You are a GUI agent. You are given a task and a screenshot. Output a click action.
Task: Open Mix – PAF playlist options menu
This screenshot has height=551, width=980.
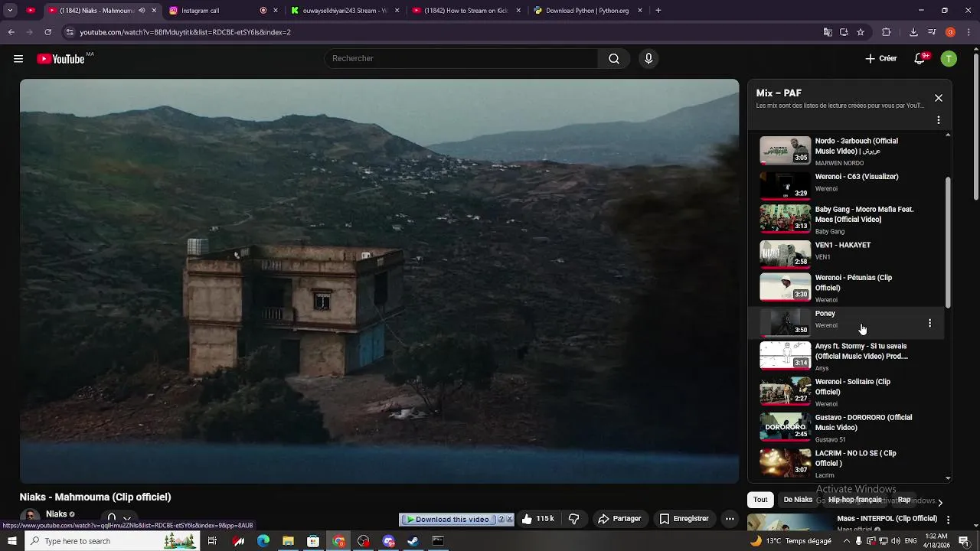click(939, 120)
